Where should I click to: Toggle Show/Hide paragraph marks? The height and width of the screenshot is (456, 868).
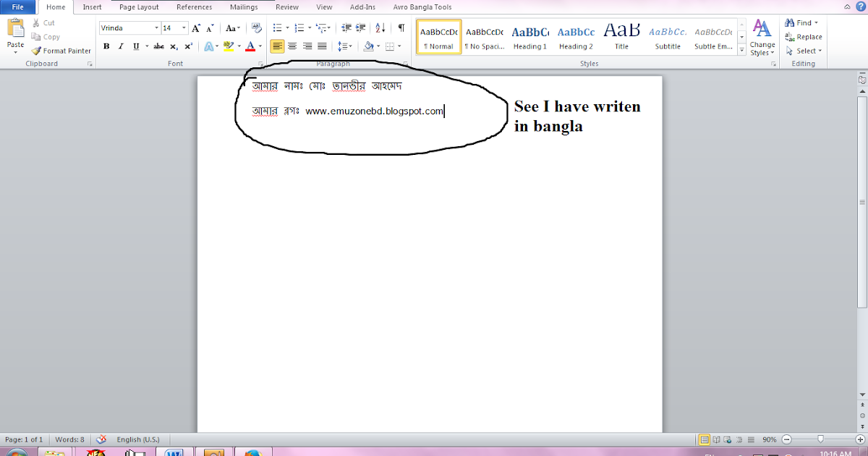[400, 28]
